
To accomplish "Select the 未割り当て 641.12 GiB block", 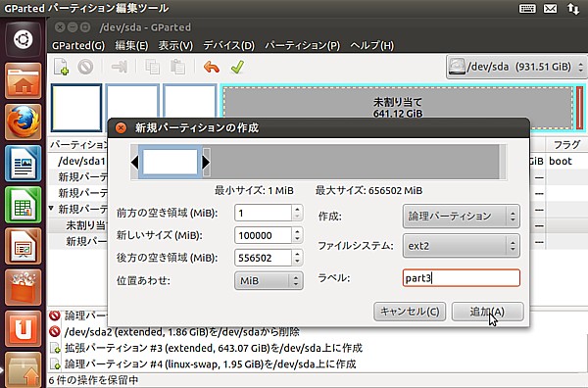I will tap(398, 108).
